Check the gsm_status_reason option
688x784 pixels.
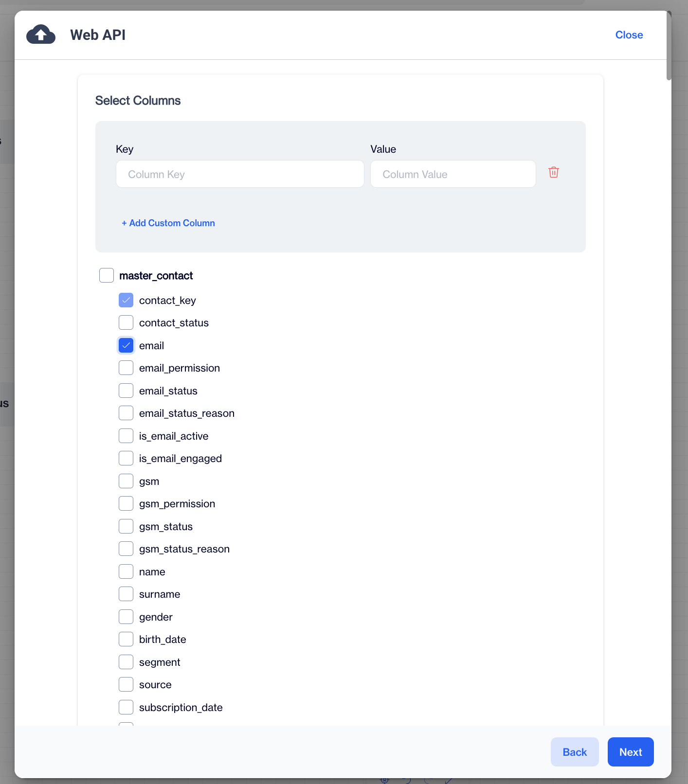pyautogui.click(x=126, y=549)
